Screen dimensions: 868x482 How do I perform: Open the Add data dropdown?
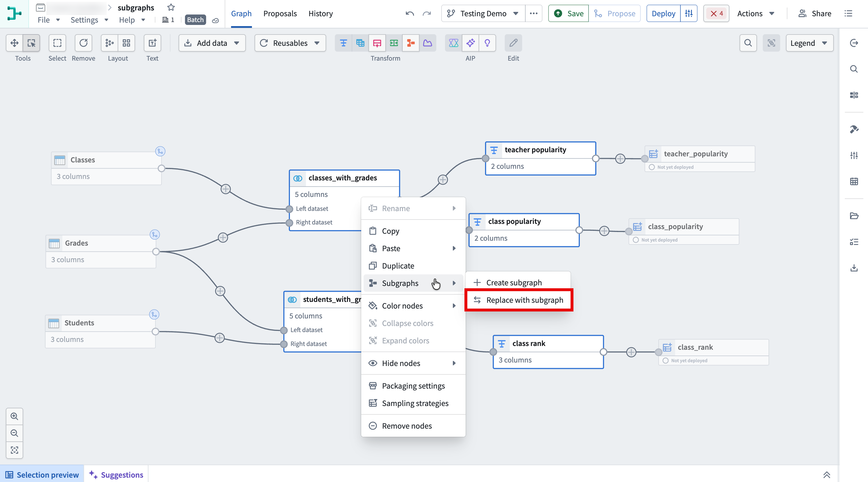coord(212,43)
